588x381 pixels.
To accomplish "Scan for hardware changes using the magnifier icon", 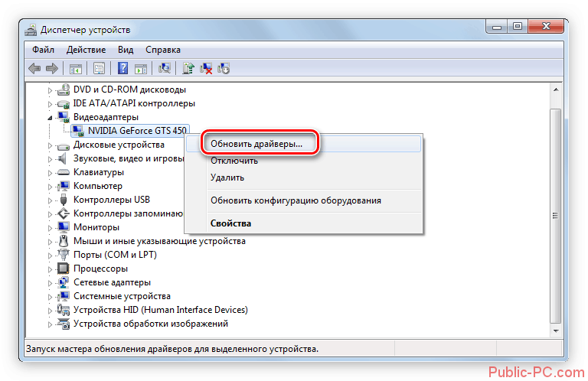I will [165, 68].
